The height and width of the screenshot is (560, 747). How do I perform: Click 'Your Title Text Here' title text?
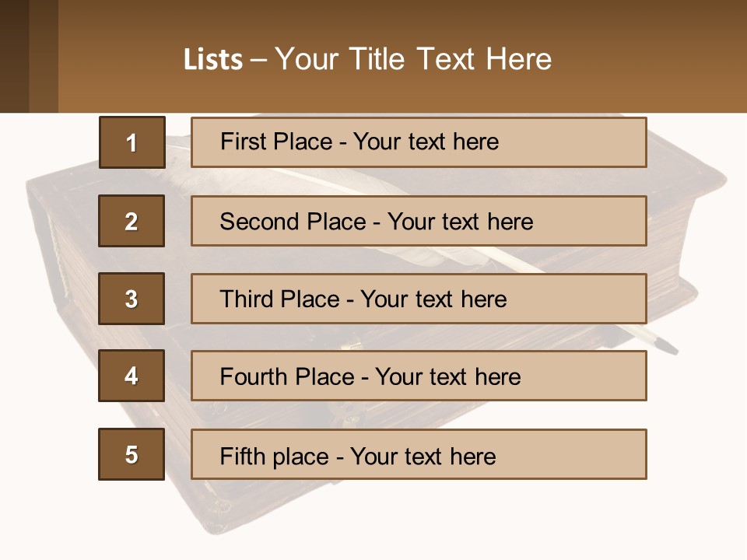click(412, 60)
